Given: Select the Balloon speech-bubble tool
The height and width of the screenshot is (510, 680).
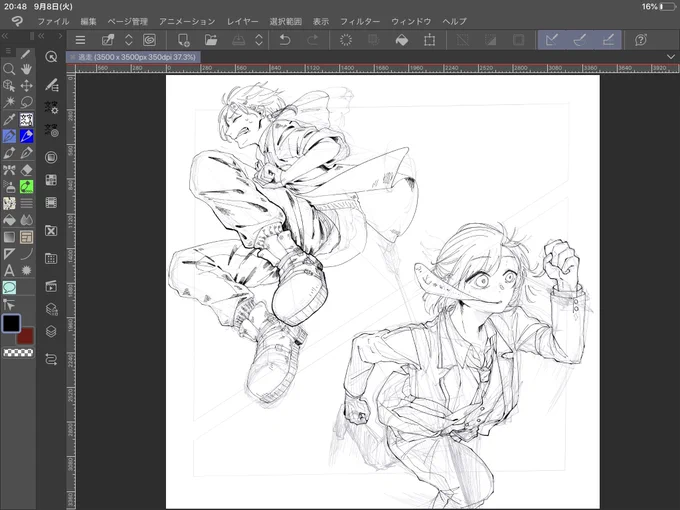Looking at the screenshot, I should pos(9,288).
